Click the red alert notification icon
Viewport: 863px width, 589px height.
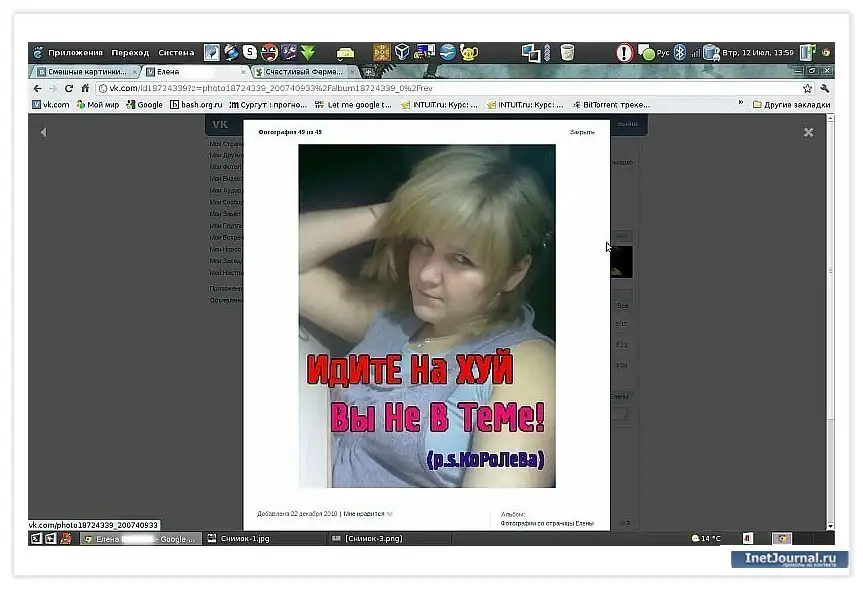click(625, 52)
